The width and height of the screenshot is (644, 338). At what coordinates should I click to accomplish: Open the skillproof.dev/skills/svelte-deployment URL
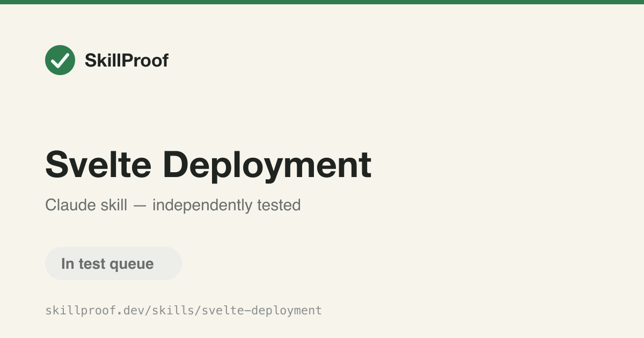pos(184,310)
